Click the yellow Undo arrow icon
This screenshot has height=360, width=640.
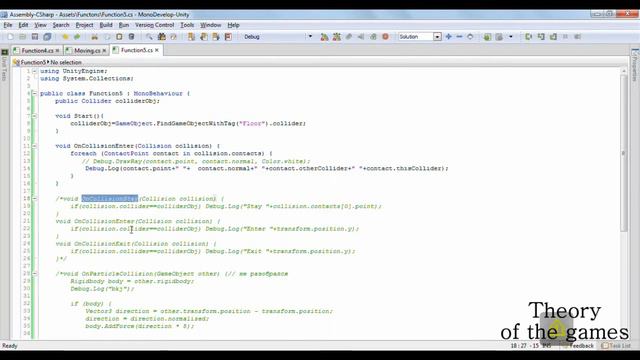(65, 37)
